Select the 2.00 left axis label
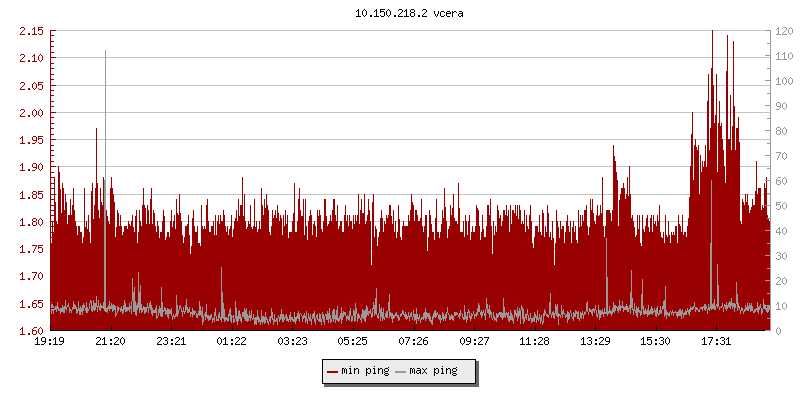This screenshot has width=800, height=400. 30,113
